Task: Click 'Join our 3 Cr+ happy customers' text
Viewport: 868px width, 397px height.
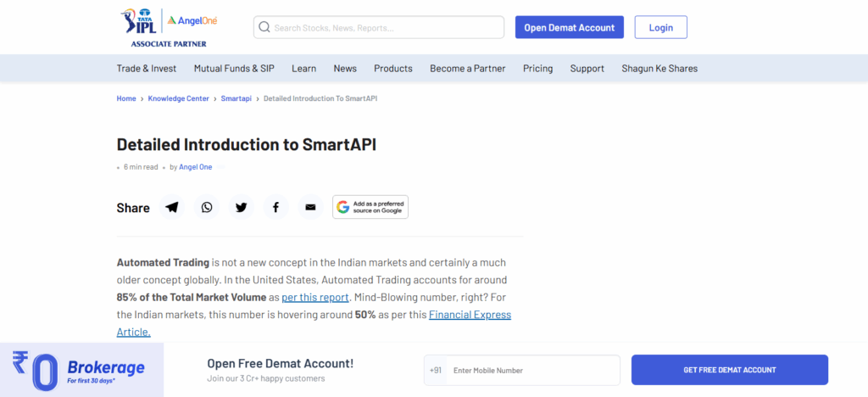Action: pyautogui.click(x=265, y=378)
